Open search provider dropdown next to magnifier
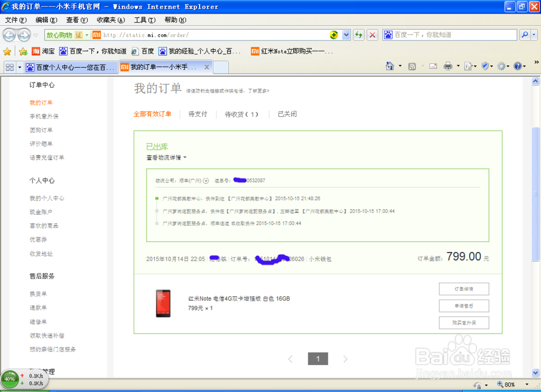The height and width of the screenshot is (392, 541). tap(534, 35)
